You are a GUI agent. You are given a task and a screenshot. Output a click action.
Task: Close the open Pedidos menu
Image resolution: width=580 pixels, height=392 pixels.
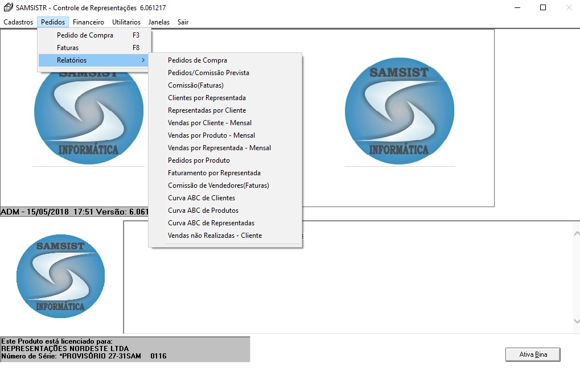click(53, 22)
